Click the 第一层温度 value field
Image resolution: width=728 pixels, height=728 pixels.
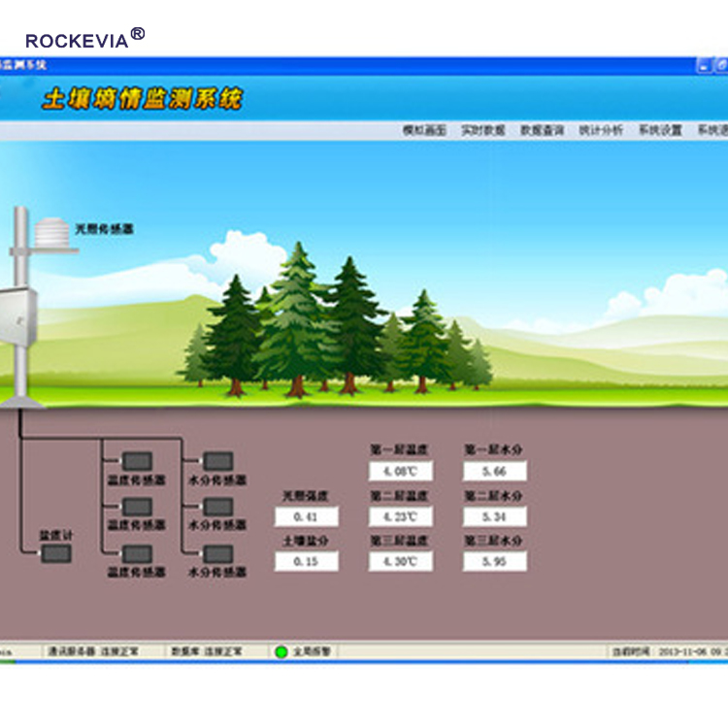(401, 472)
